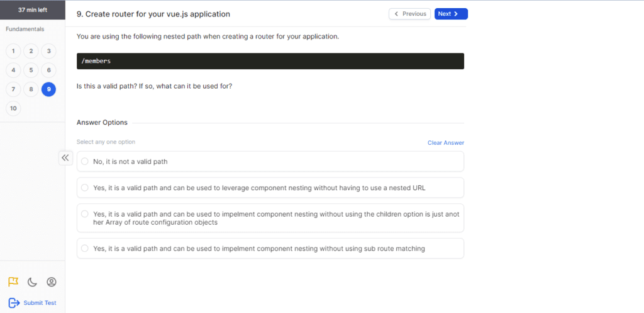Go to question 6
Viewport: 644px width, 313px height.
point(49,70)
